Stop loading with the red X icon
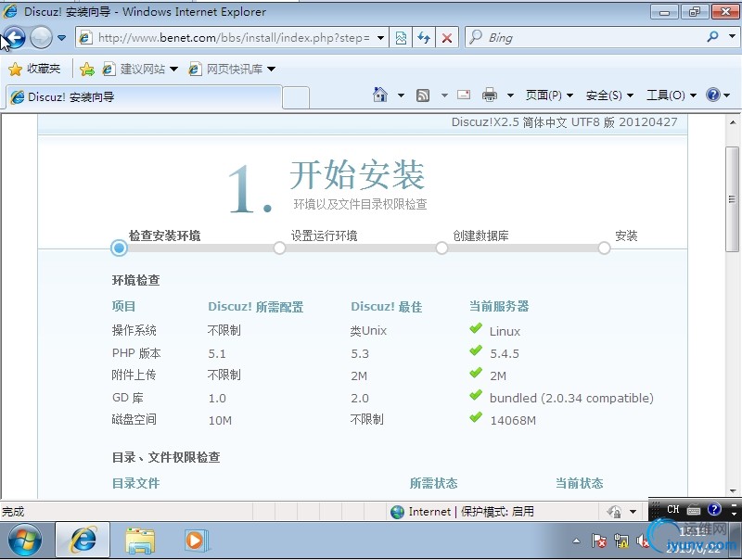Screen dimensions: 742x560 point(447,37)
